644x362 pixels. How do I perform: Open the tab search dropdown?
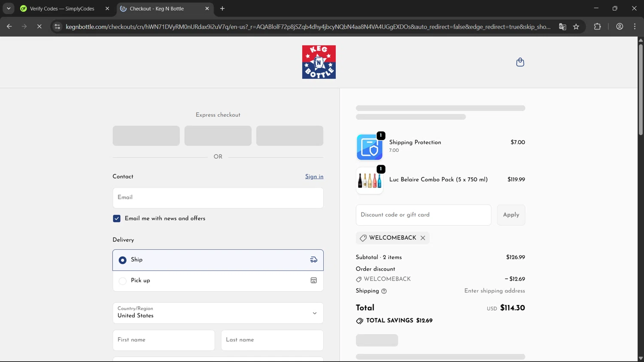9,9
